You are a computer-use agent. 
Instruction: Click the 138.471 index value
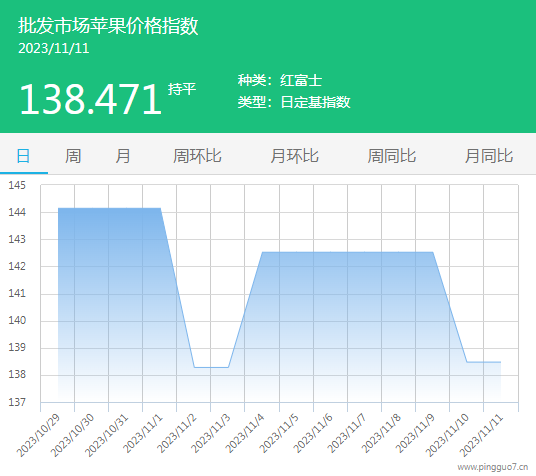[x=90, y=100]
